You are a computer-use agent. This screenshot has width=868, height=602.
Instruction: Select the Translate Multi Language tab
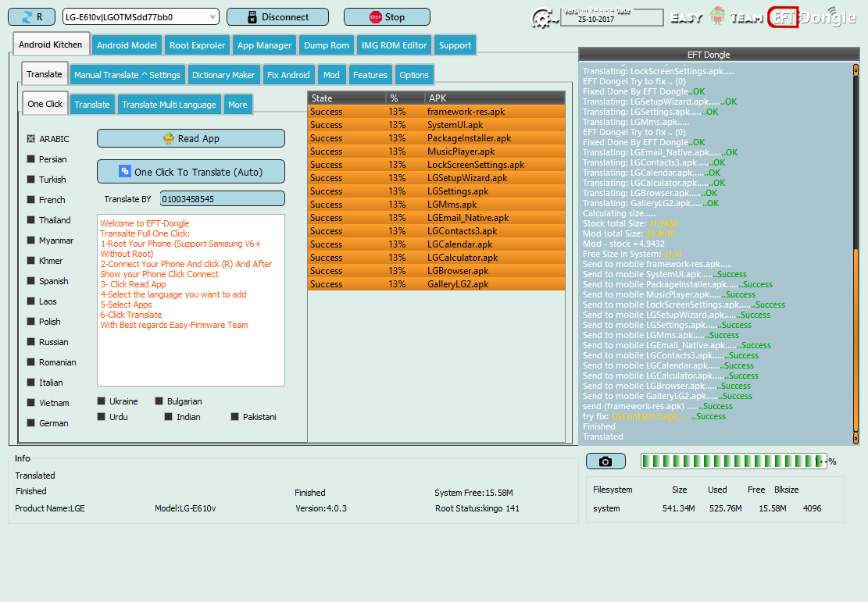[169, 105]
